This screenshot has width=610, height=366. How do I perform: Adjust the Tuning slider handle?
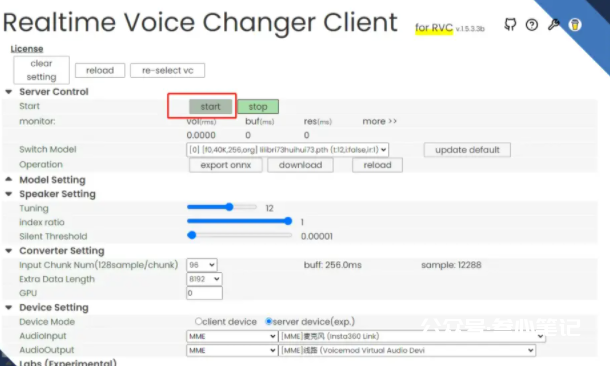point(230,207)
